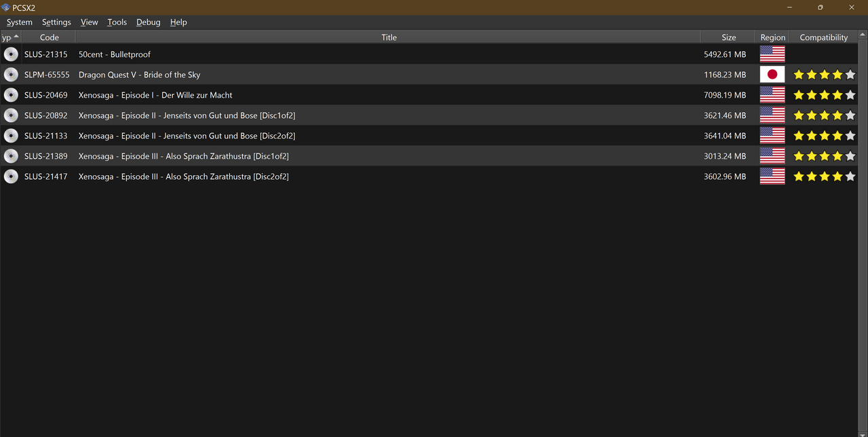
Task: Sort the list by Size column header
Action: (x=728, y=37)
